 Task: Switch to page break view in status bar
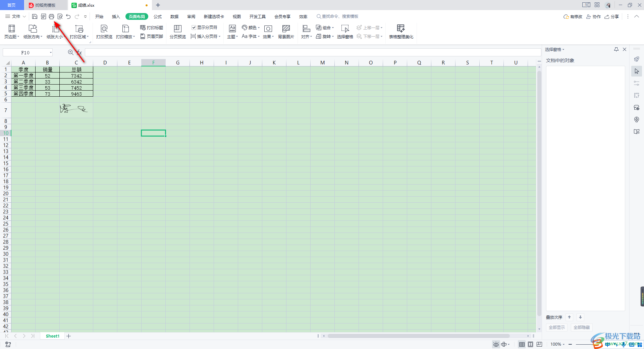(539, 344)
